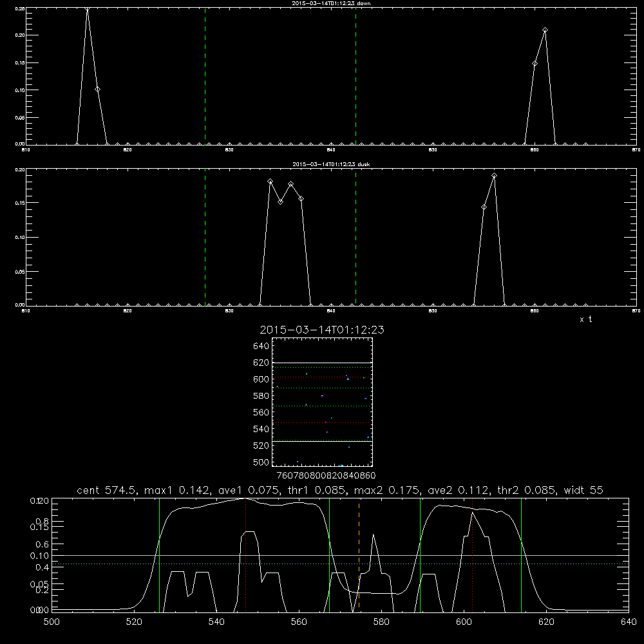This screenshot has height=644, width=644.
Task: Click the '640' y-axis label of center plot
Action: (x=261, y=346)
